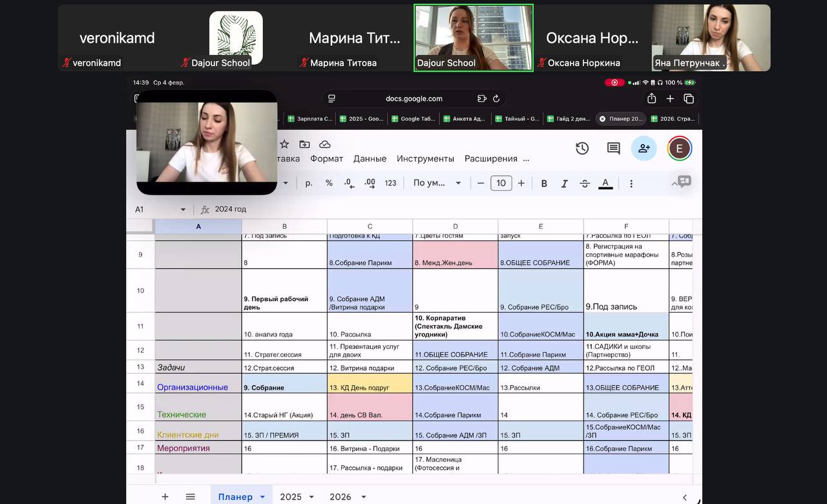Click the move to folder icon

point(304,144)
